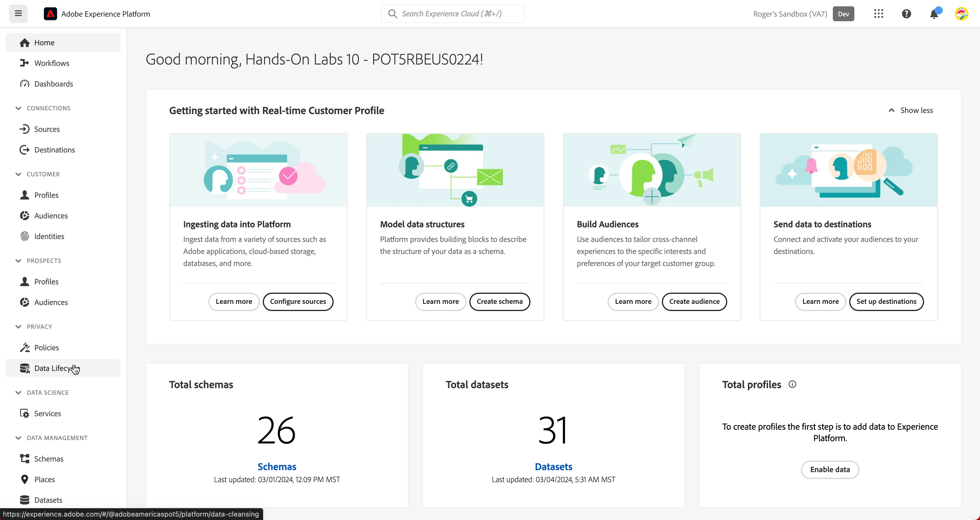980x520 pixels.
Task: Open the help question mark icon
Action: click(x=906, y=14)
